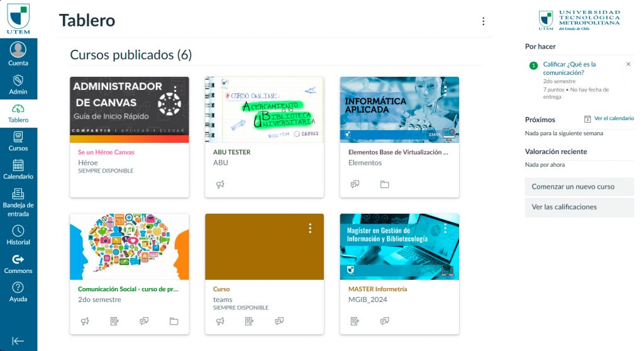Image resolution: width=644 pixels, height=351 pixels.
Task: Open Comunicación Social course thumbnail image
Action: tap(130, 247)
